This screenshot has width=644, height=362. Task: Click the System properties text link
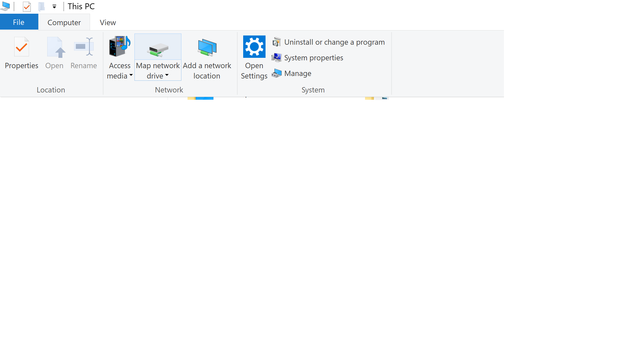click(314, 58)
